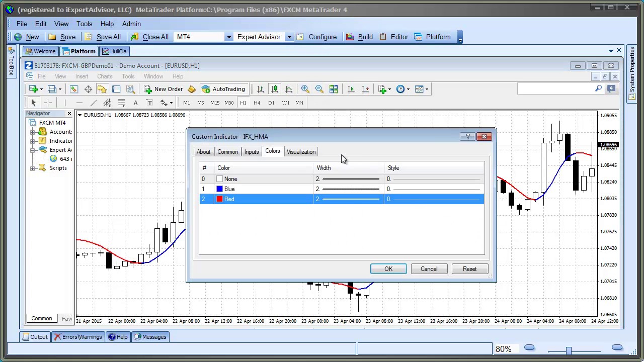Select the Equidistant Channel tool
This screenshot has width=644, height=362.
click(x=107, y=103)
